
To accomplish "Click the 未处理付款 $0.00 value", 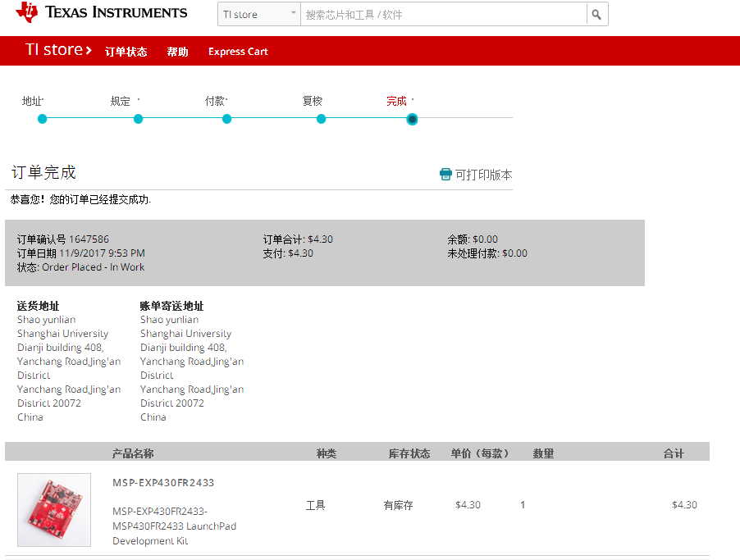I will (515, 253).
